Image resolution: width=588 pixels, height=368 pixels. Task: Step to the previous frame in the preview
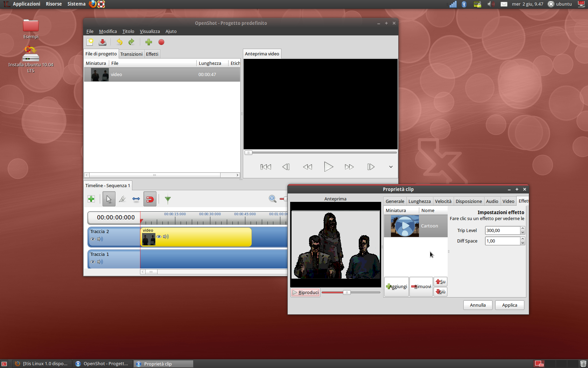click(x=286, y=167)
